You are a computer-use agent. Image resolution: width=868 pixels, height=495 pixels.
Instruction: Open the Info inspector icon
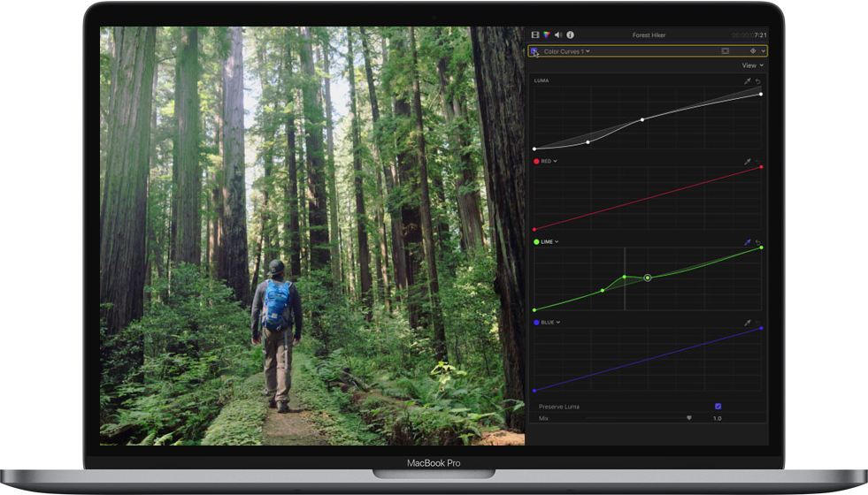tap(570, 34)
